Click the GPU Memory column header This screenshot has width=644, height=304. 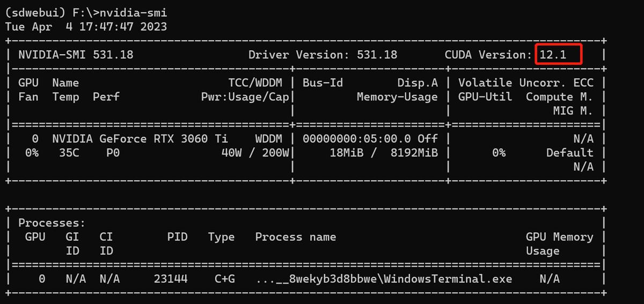[x=559, y=236]
